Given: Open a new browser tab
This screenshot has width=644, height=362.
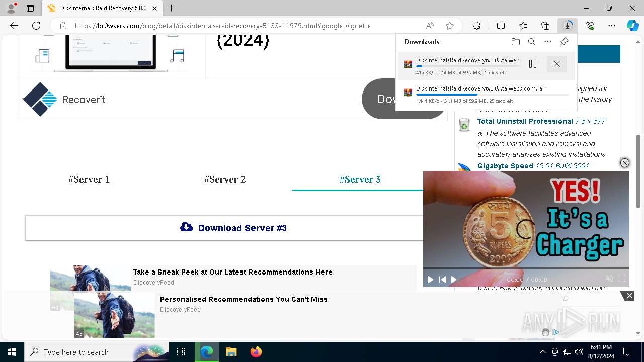Looking at the screenshot, I should point(172,8).
